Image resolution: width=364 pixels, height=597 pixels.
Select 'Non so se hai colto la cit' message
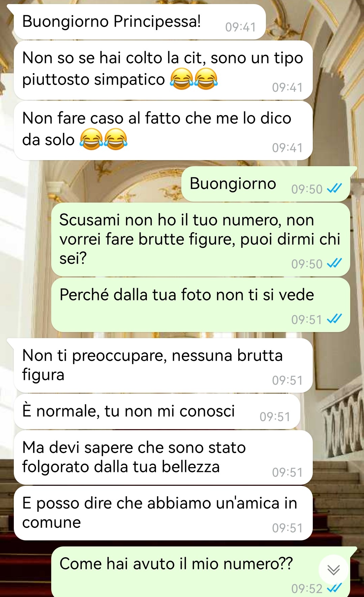pos(163,70)
